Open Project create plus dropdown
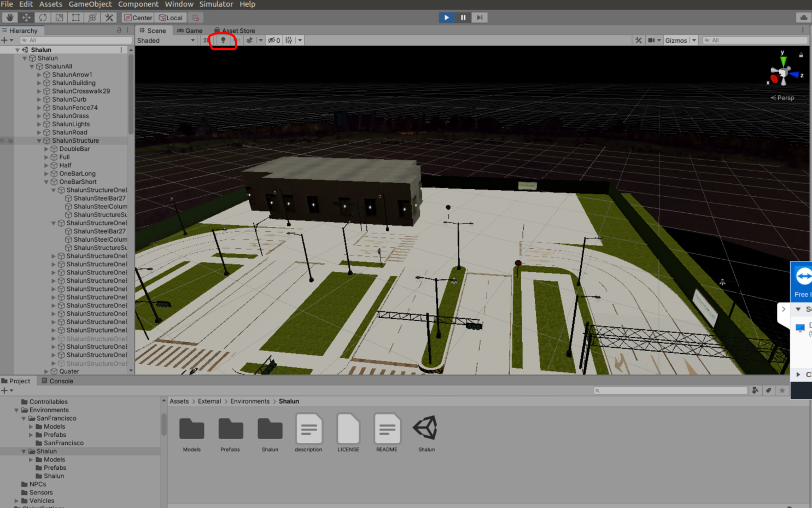The width and height of the screenshot is (812, 508). click(7, 390)
